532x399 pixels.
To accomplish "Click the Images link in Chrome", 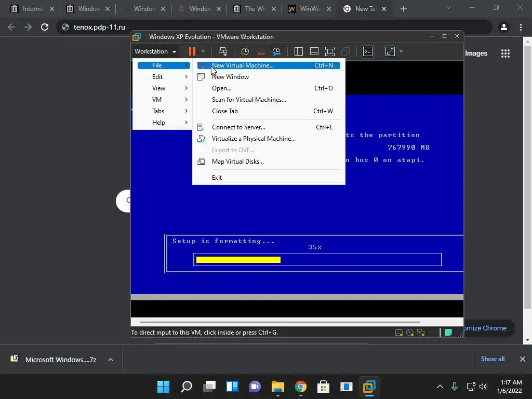I will 476,54.
